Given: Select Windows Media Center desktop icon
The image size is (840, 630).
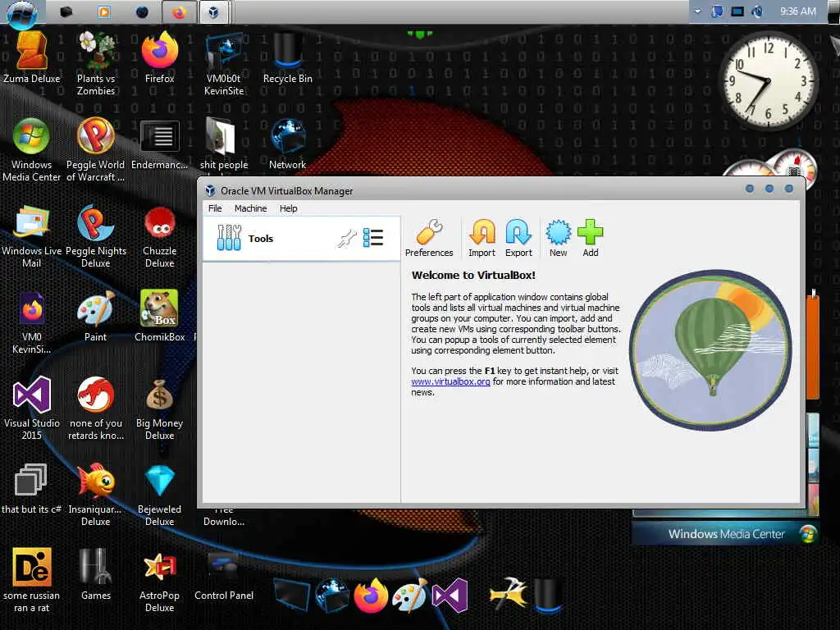Looking at the screenshot, I should (32, 150).
